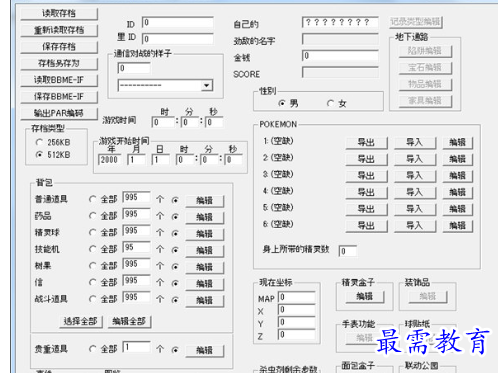Click the 里 ID input field
The width and height of the screenshot is (498, 373).
coord(177,39)
